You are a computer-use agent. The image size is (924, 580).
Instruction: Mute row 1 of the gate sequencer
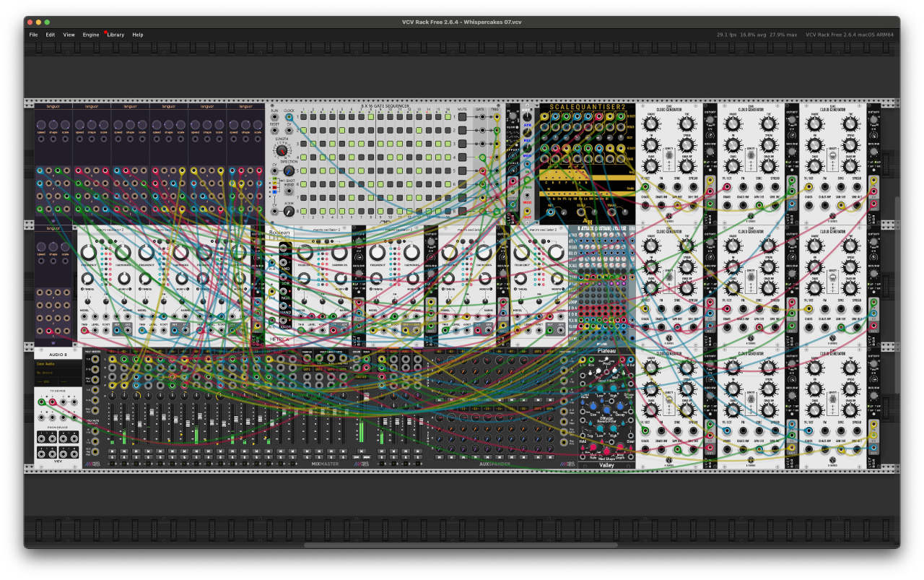coord(463,117)
